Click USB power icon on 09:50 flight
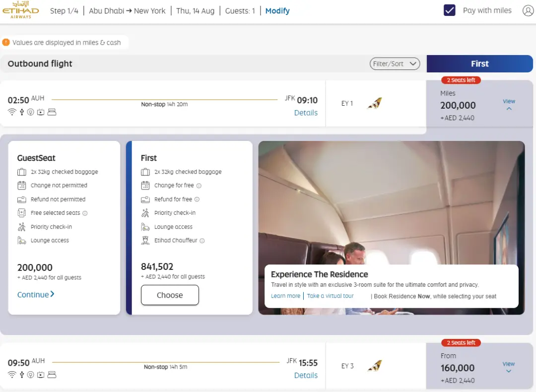Viewport: 536px width, 392px height. pyautogui.click(x=22, y=375)
